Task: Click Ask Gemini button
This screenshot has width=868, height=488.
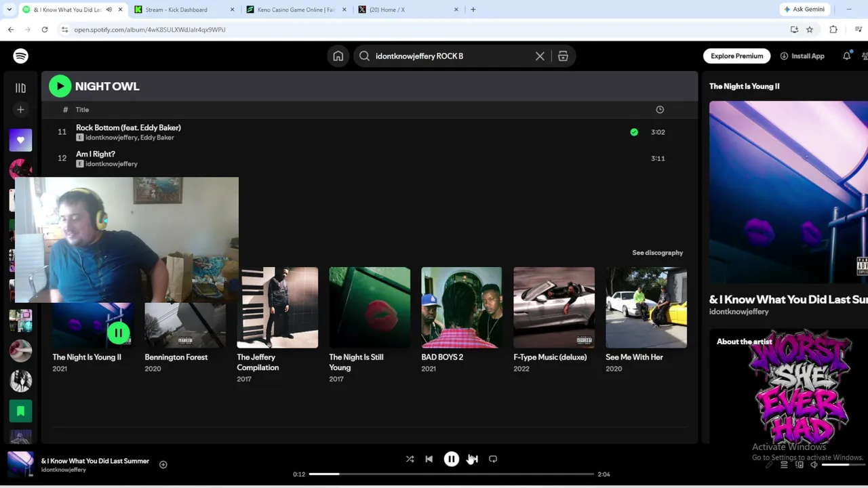Action: pyautogui.click(x=804, y=9)
